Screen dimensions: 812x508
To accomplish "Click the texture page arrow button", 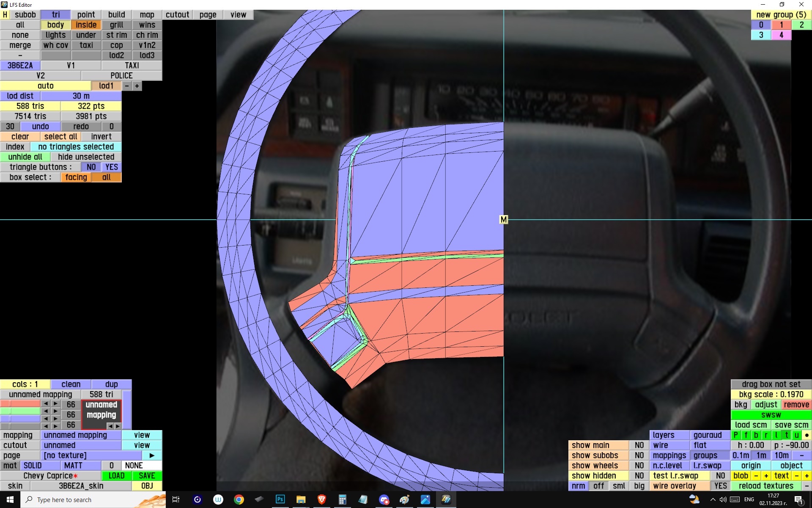I will click(x=152, y=456).
